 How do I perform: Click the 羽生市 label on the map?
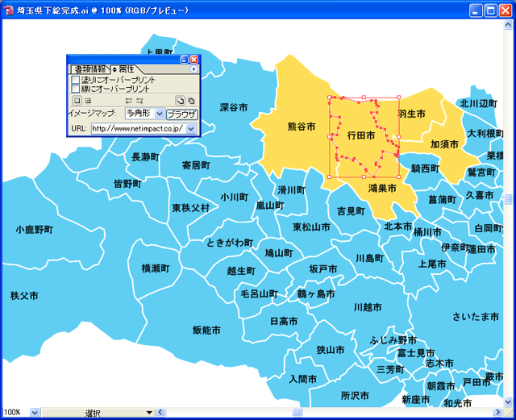[x=411, y=114]
